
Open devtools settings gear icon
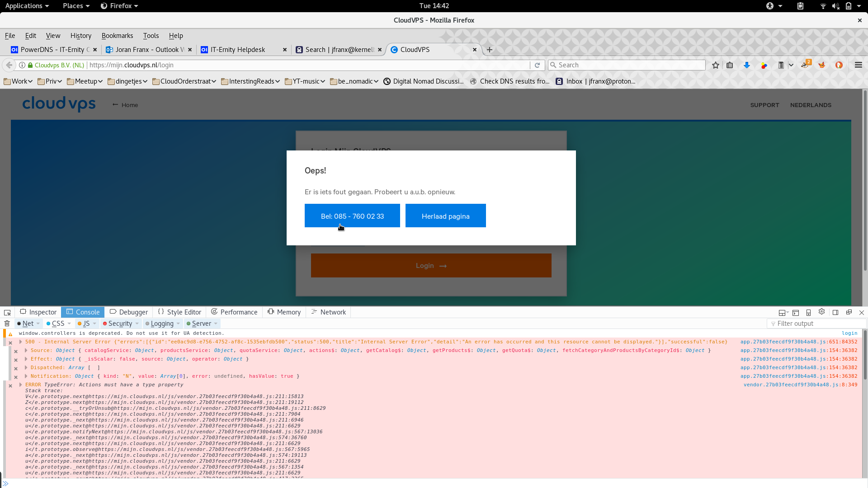click(x=822, y=312)
